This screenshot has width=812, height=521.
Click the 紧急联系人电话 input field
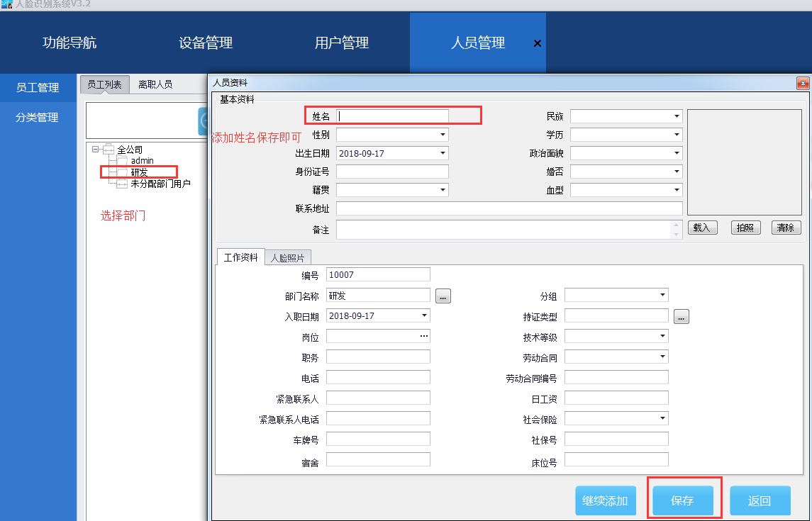pos(378,418)
